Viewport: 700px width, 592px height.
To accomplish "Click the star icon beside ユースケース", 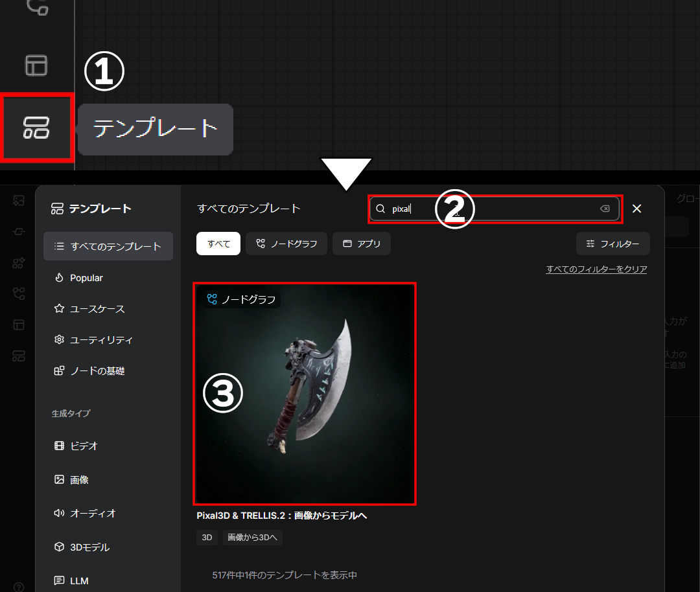I will click(59, 308).
